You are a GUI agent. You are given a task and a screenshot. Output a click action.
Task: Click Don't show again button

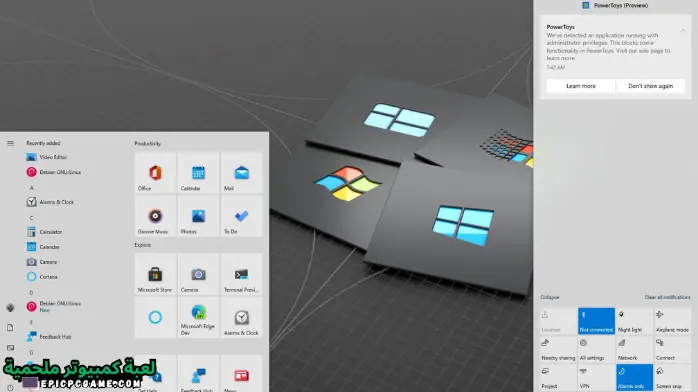click(x=650, y=86)
